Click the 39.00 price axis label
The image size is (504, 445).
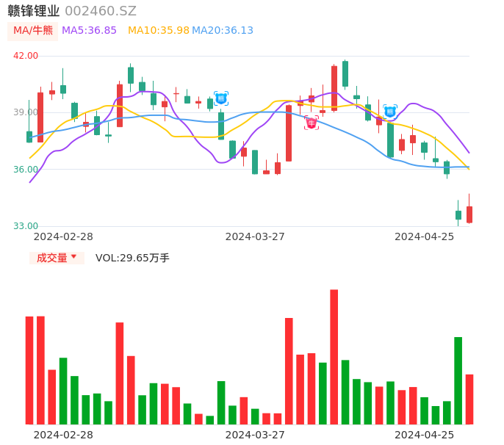click(x=26, y=112)
